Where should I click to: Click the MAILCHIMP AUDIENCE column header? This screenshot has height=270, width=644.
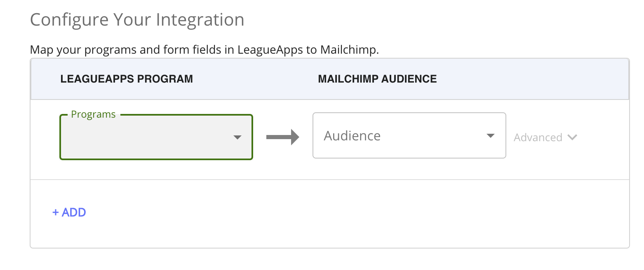click(x=377, y=79)
